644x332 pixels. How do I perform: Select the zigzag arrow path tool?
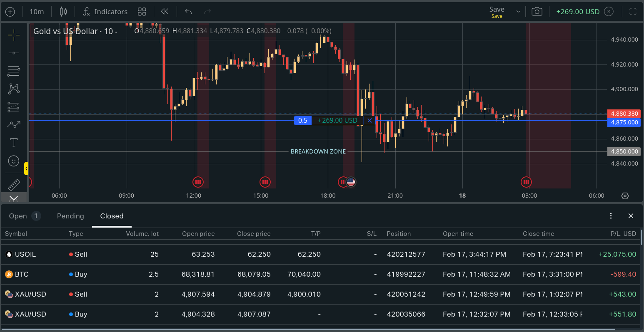14,124
